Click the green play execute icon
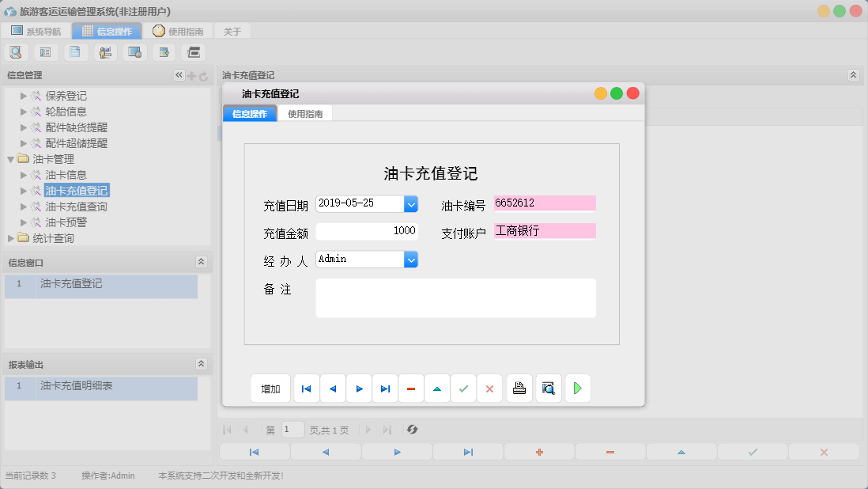The width and height of the screenshot is (868, 489). coord(578,388)
